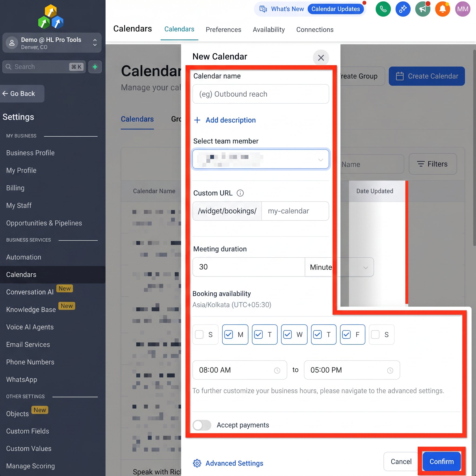Image resolution: width=476 pixels, height=476 pixels.
Task: Uncheck the M Monday checkbox
Action: click(x=228, y=335)
